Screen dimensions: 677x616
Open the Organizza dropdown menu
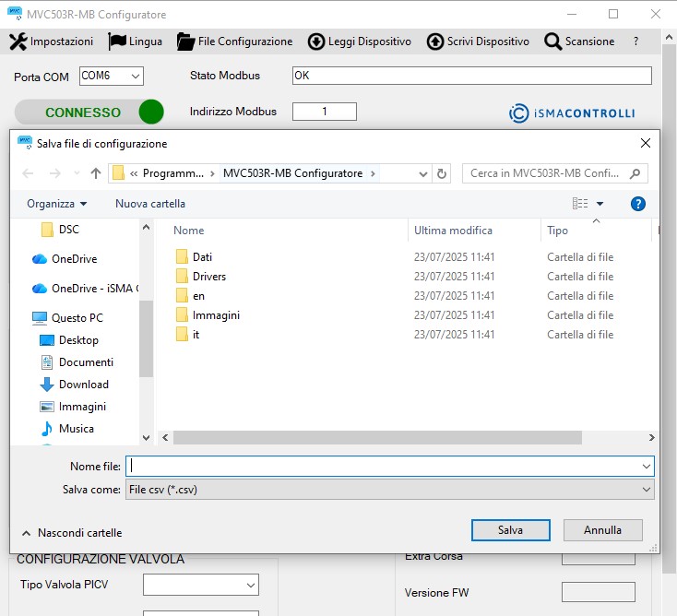[x=56, y=204]
